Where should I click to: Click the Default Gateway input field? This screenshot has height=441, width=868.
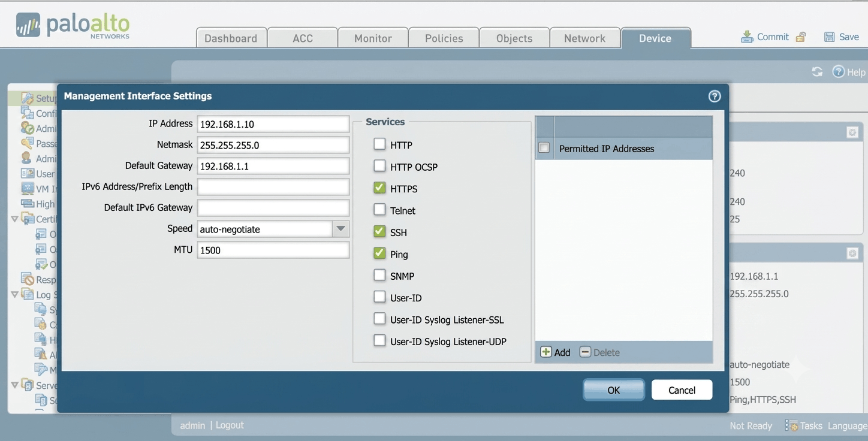273,166
